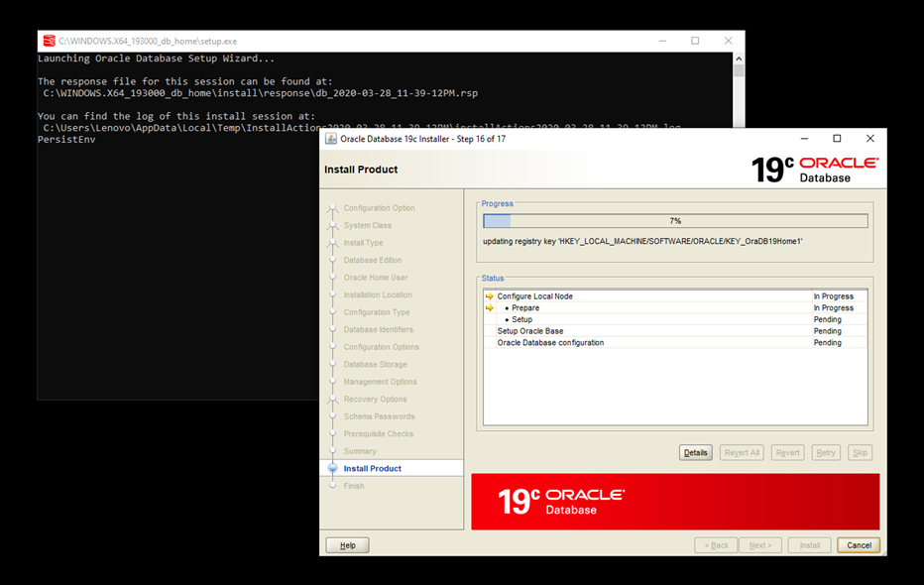
Task: Select the Setup Oracle Base row
Action: [675, 331]
